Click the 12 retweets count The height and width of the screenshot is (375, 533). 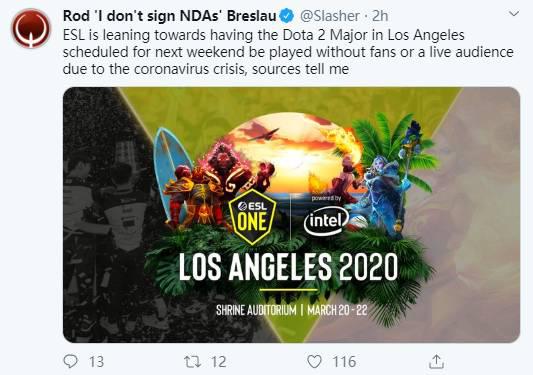tap(219, 362)
